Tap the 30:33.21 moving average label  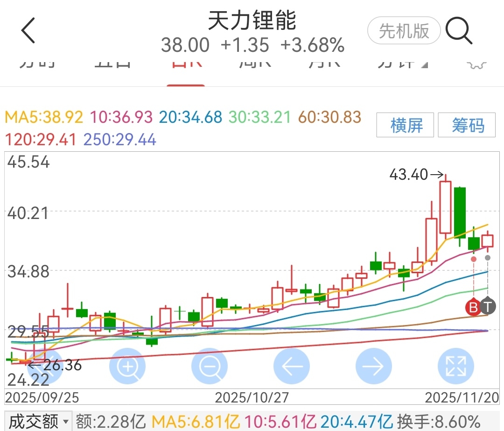pos(260,117)
